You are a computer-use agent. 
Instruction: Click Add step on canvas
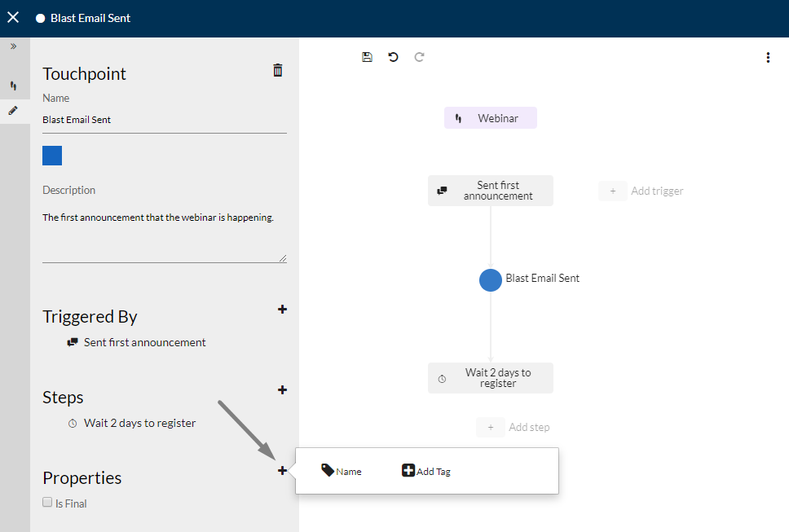[x=514, y=428]
